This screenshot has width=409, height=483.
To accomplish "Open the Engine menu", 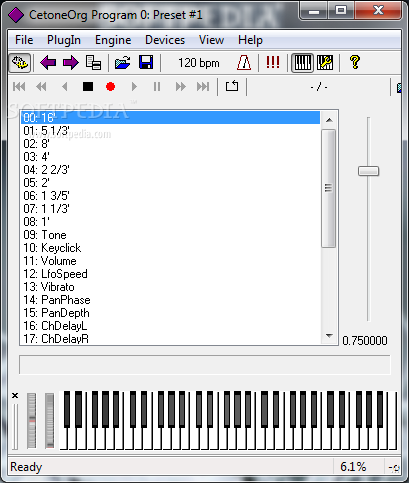I will 113,40.
